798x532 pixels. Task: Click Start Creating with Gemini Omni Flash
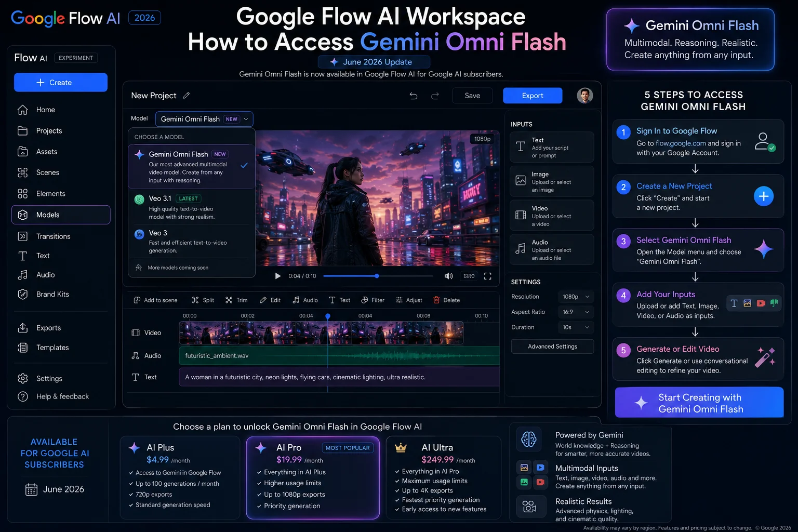coord(699,403)
